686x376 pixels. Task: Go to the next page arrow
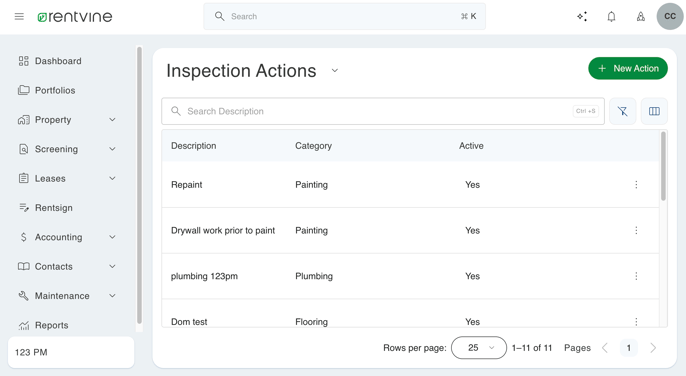653,348
